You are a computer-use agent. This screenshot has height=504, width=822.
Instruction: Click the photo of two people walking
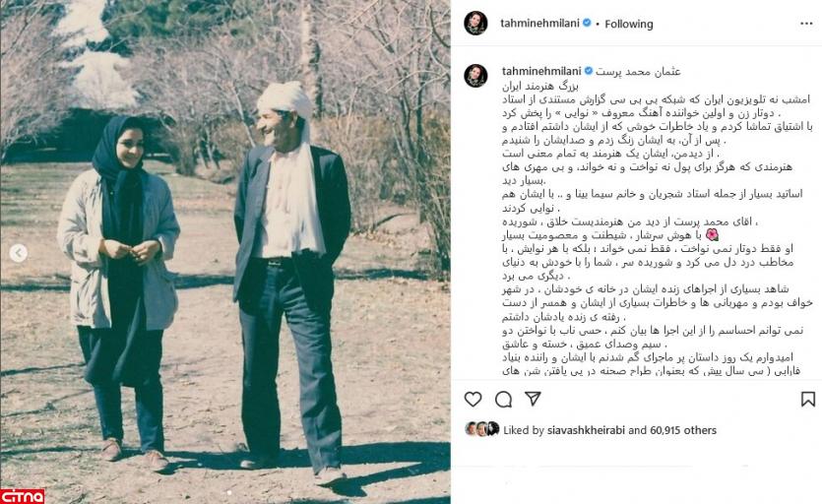tap(224, 252)
